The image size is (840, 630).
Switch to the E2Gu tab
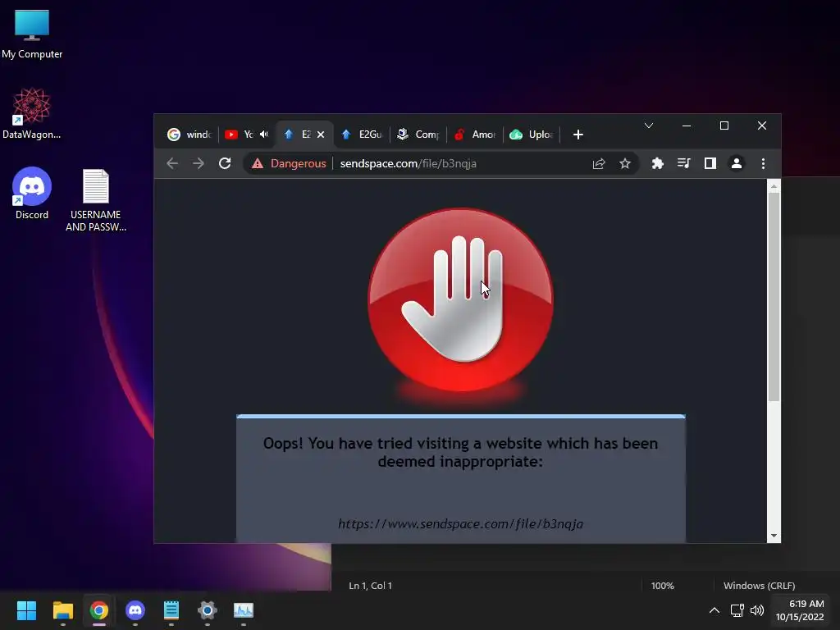(362, 135)
